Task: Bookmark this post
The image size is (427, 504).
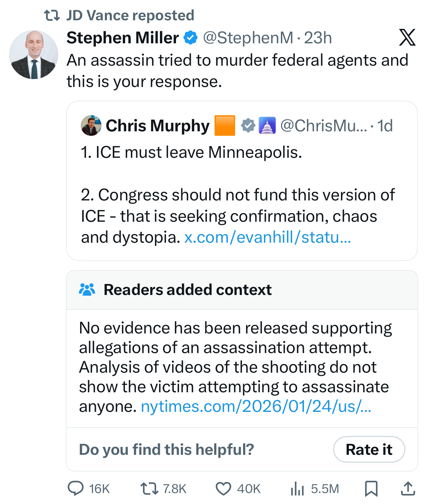Action: coord(371,488)
